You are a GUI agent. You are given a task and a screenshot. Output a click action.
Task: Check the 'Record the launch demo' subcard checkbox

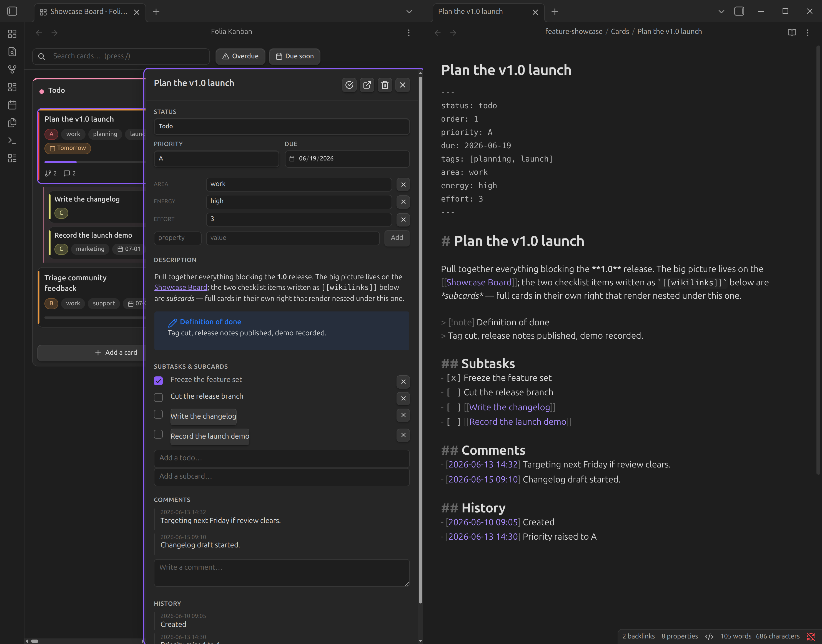(x=158, y=434)
